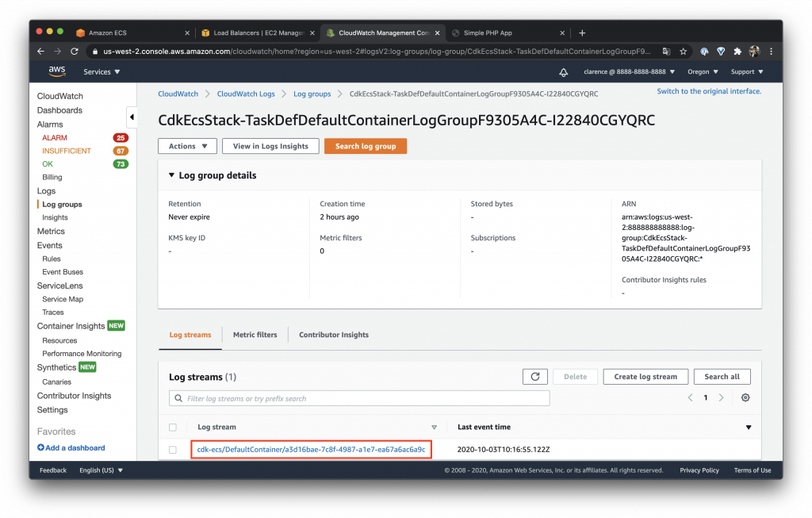
Task: Go back with browser back arrow
Action: pos(41,52)
